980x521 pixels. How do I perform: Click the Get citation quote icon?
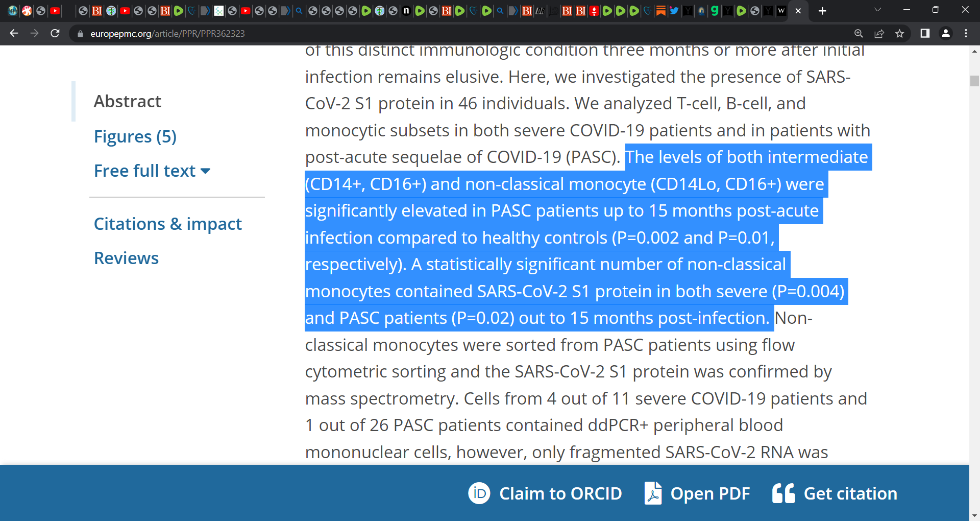tap(783, 493)
